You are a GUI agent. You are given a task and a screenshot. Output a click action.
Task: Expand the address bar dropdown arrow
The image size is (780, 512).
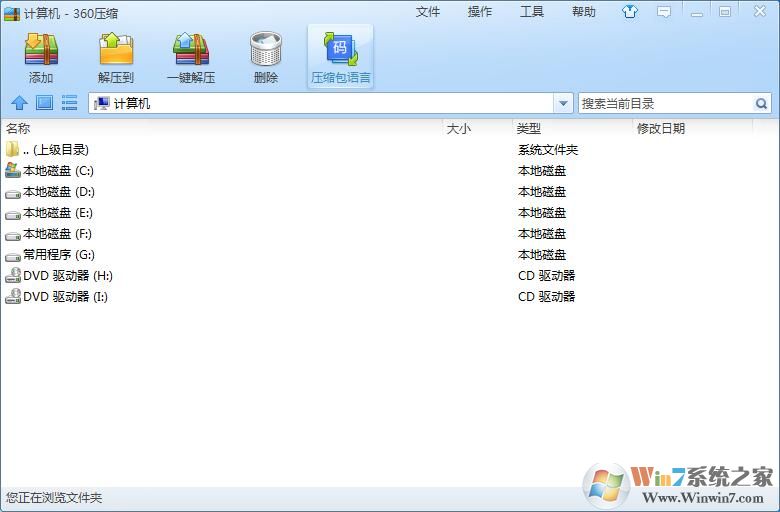563,103
